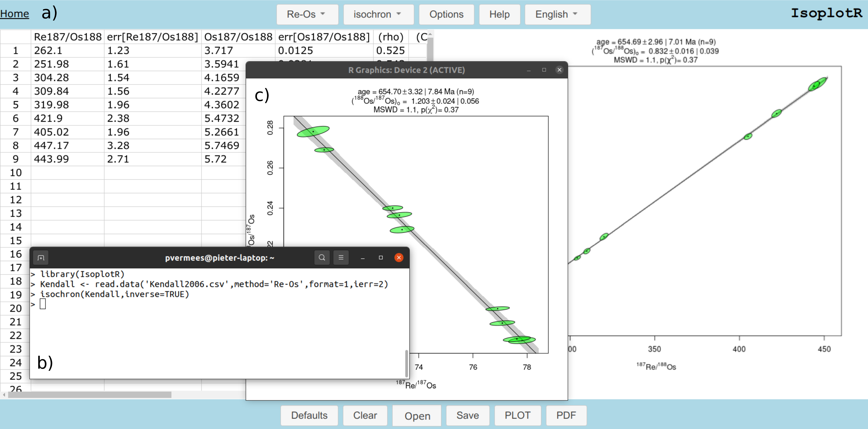The height and width of the screenshot is (429, 868).
Task: Close the terminal with red button
Action: point(399,258)
